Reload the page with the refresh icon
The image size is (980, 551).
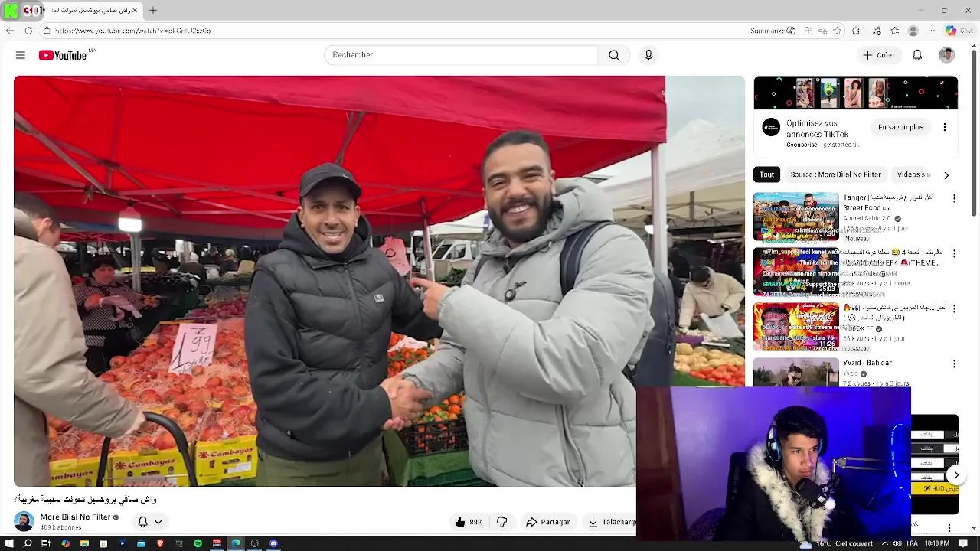click(x=28, y=31)
